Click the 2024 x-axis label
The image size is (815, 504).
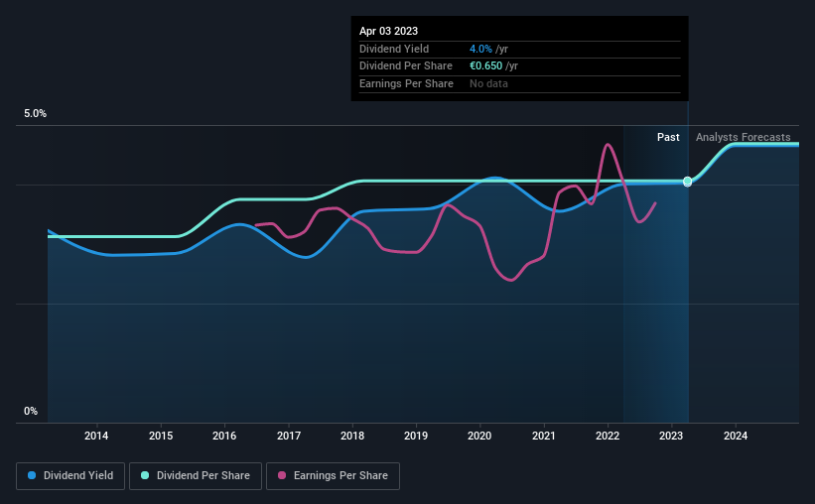736,436
